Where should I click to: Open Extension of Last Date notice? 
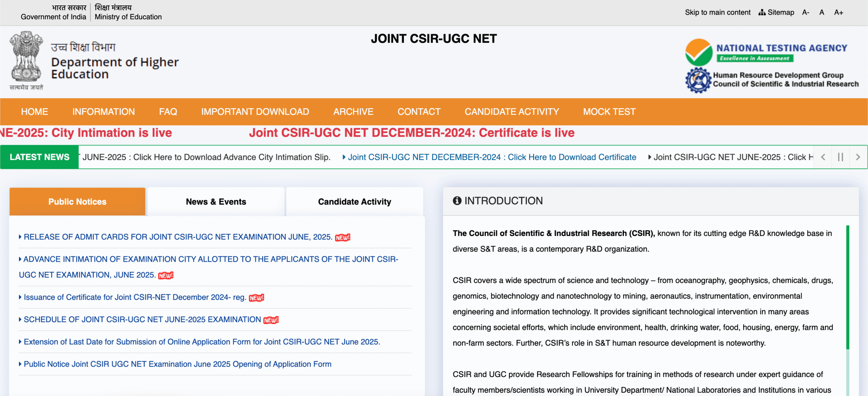(202, 342)
